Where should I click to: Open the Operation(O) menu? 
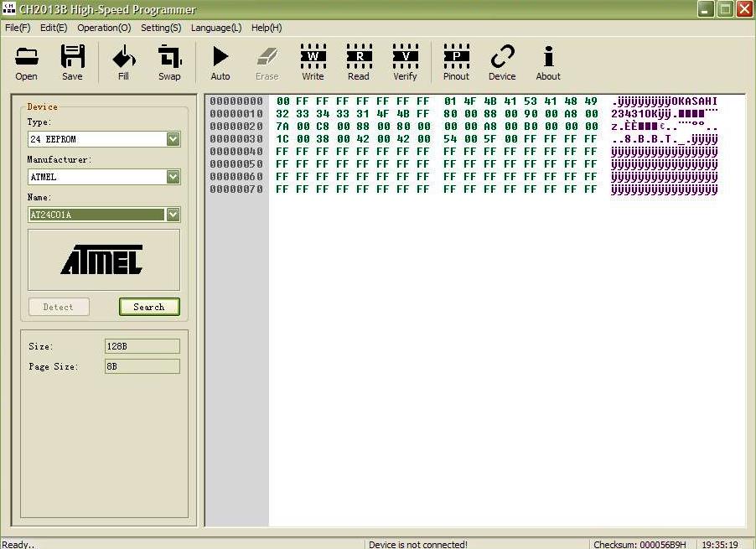tap(104, 28)
